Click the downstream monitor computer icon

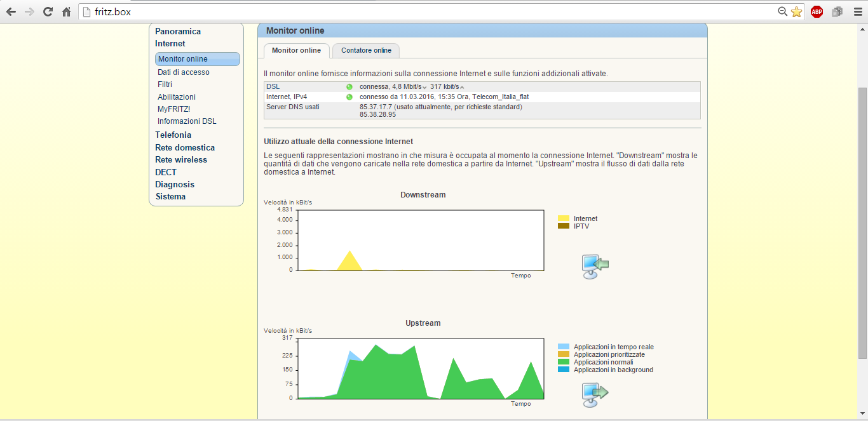pos(595,267)
